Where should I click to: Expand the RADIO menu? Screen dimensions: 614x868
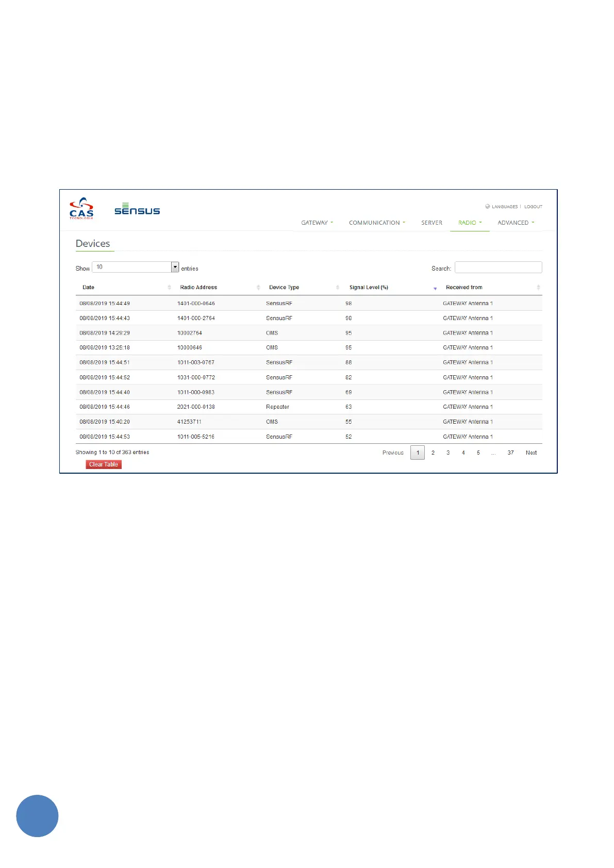click(470, 223)
